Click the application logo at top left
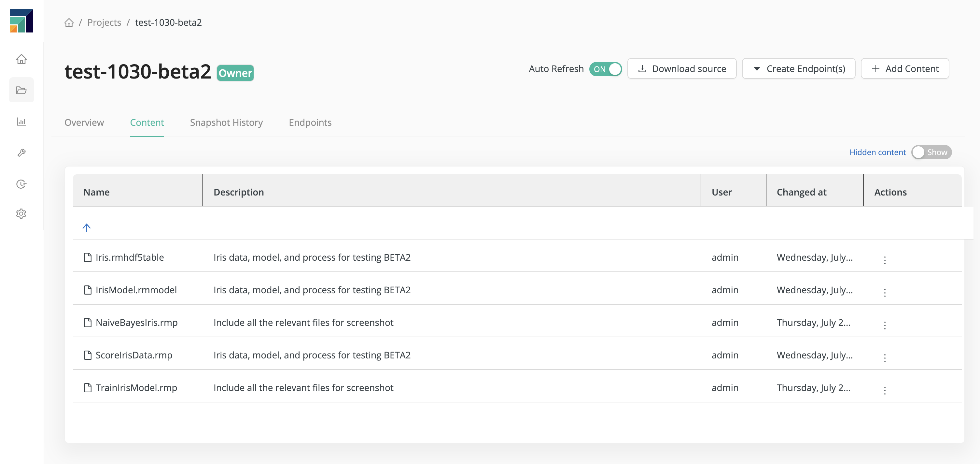 click(x=21, y=21)
